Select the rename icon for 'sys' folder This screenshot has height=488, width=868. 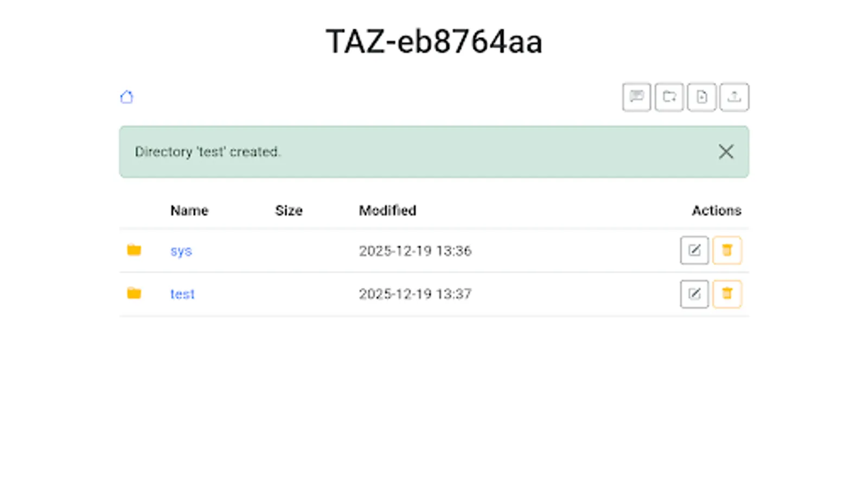(x=694, y=250)
